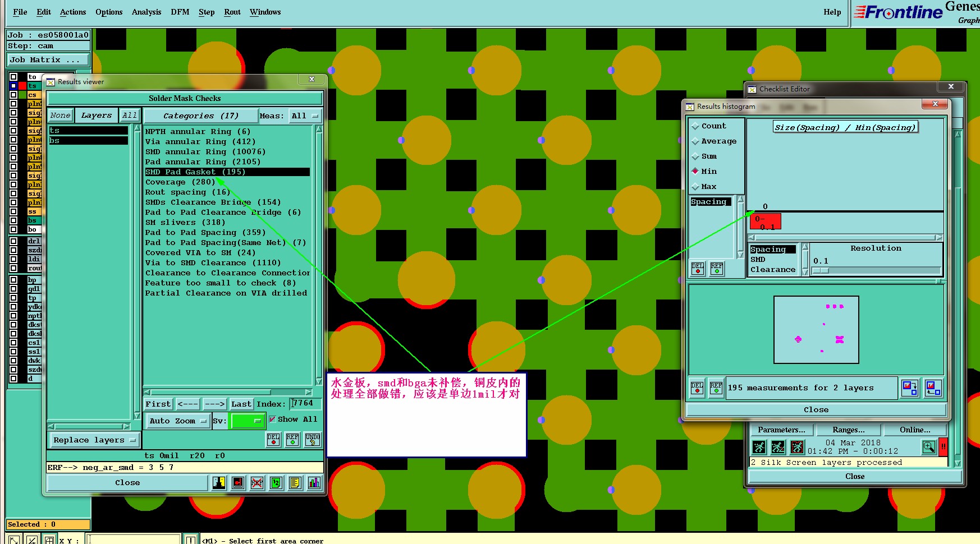
Task: Toggle the checkbox for layer 'cs'
Action: coord(13,95)
